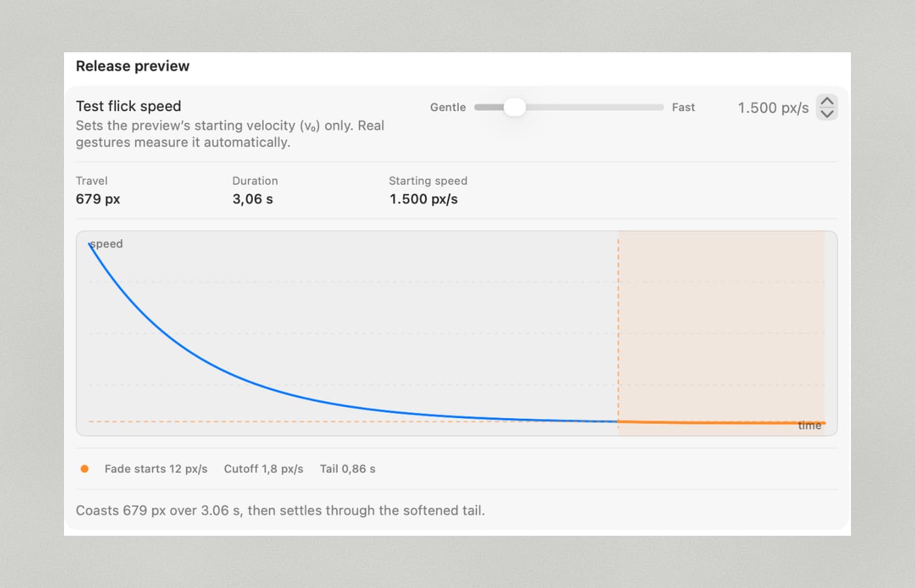915x588 pixels.
Task: Click the time axis label in the graph
Action: pos(809,425)
